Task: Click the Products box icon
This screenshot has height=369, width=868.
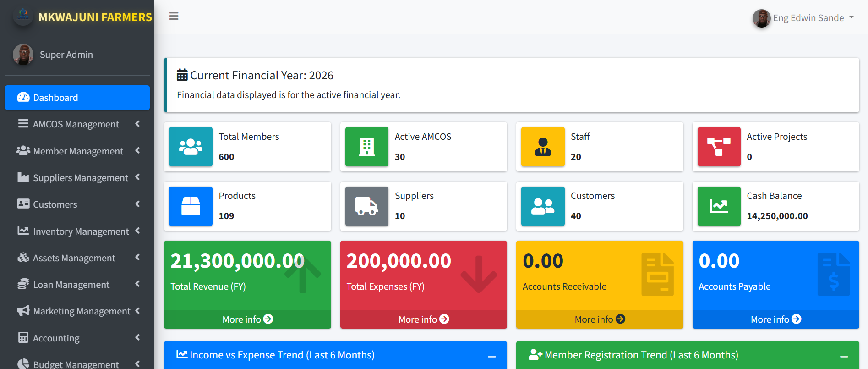Action: [x=191, y=206]
